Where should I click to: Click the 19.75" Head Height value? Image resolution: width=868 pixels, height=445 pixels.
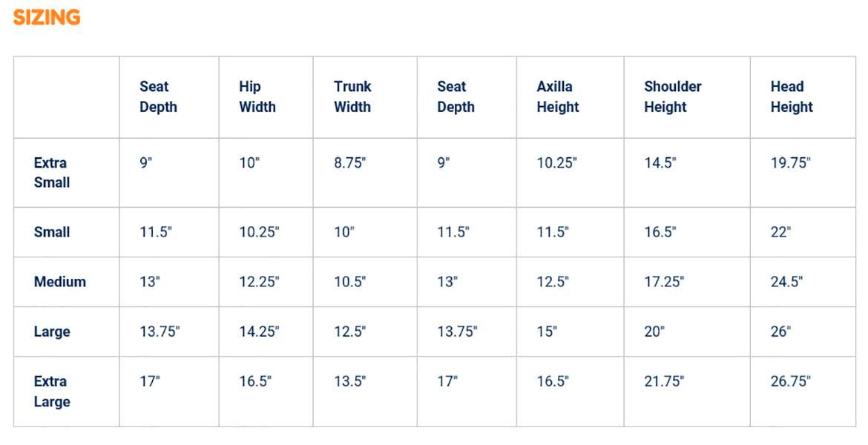point(790,163)
